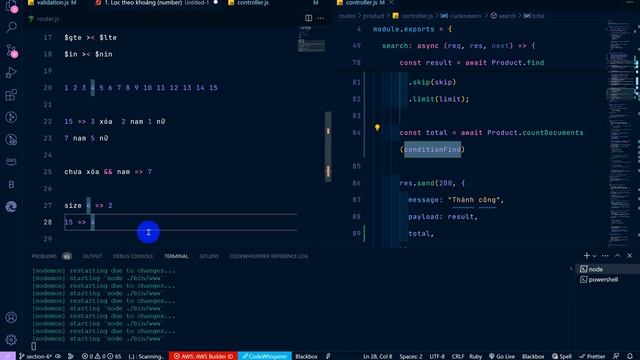This screenshot has width=640, height=360.
Task: Click Ln 28, Col 8 cursor position
Action: [x=377, y=356]
